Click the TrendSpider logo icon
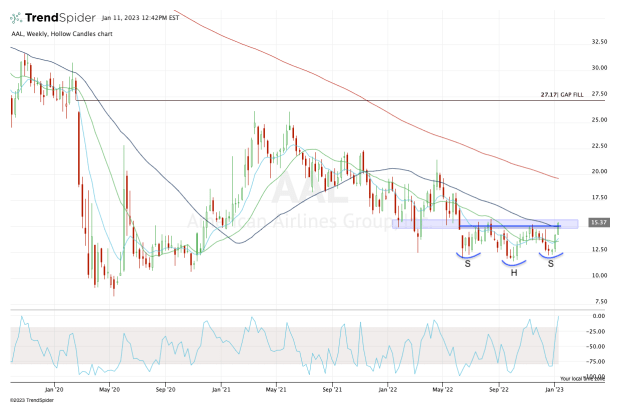The width and height of the screenshot is (620, 405). coord(19,18)
